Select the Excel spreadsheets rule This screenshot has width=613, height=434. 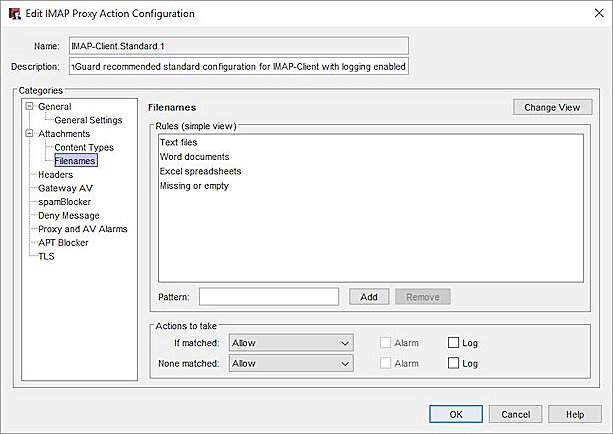[x=371, y=171]
